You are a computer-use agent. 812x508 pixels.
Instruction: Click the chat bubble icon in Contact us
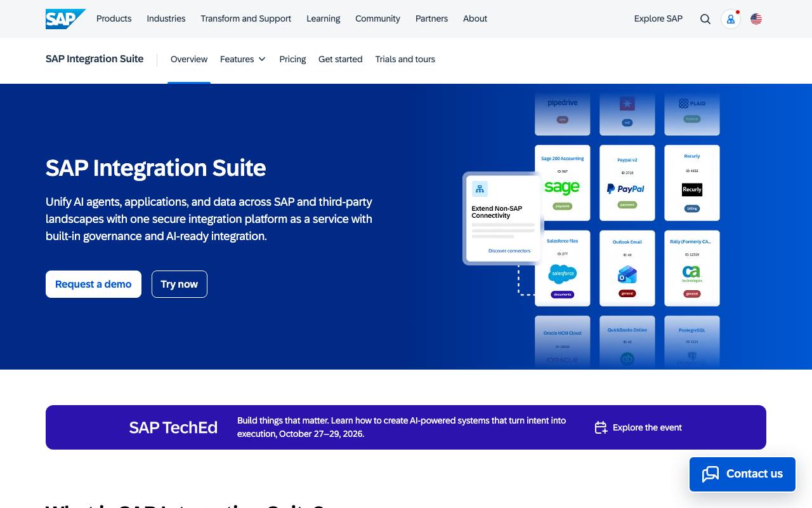coord(710,474)
